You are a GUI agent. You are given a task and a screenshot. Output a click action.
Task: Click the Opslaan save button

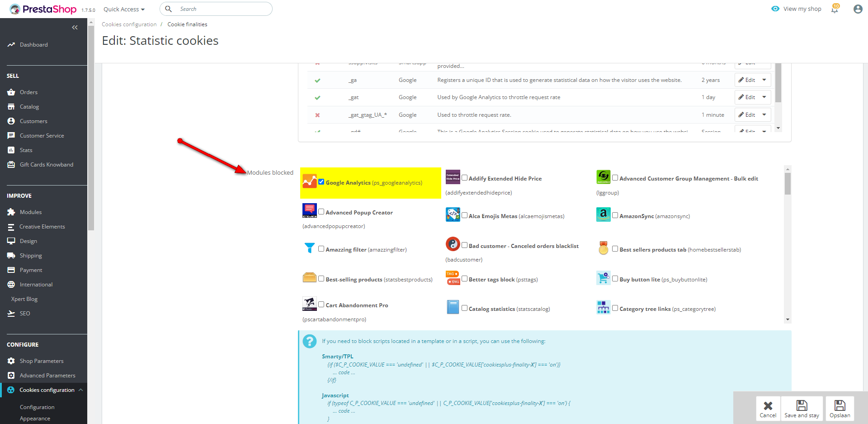(x=840, y=409)
